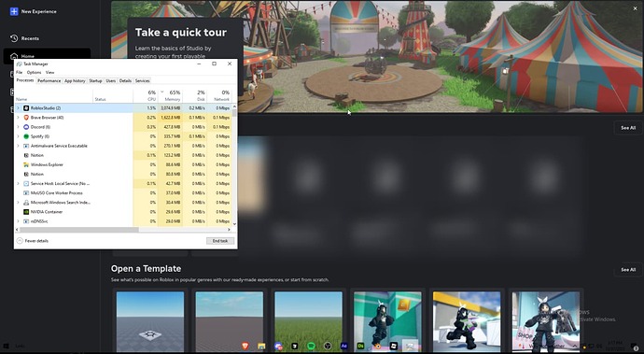
Task: Expand the Antimalware Service Executable row
Action: click(x=18, y=146)
